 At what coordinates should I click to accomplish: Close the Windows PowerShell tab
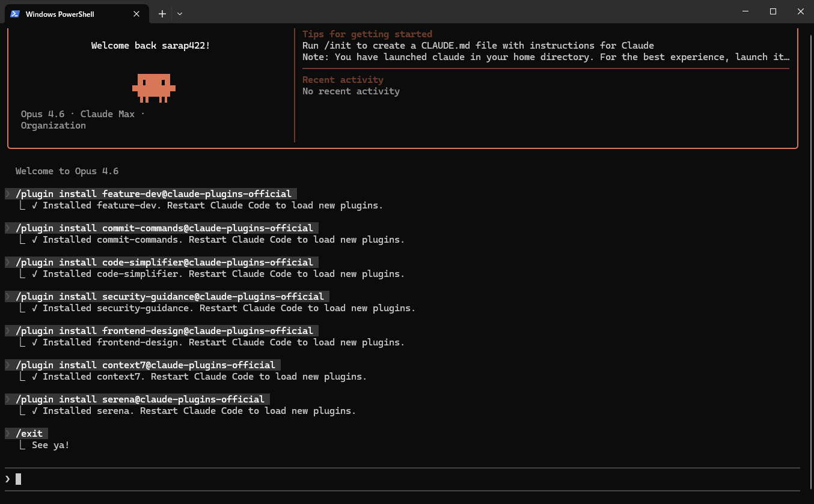point(136,13)
